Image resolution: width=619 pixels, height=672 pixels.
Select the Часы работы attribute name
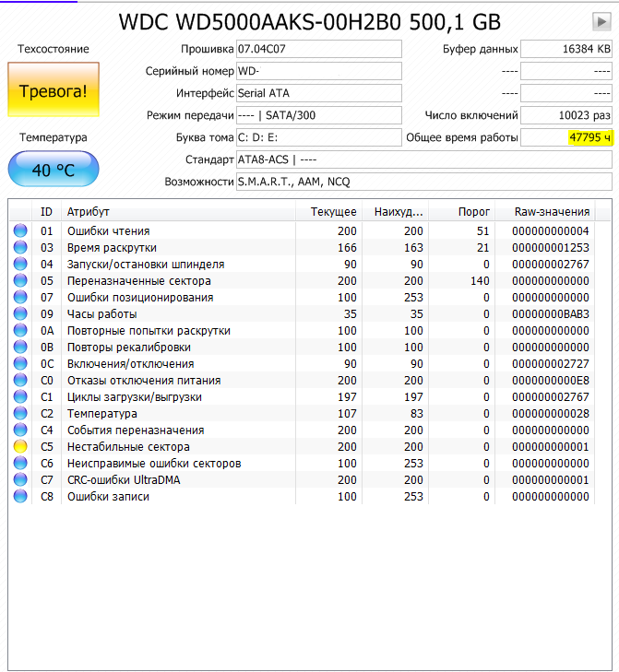(102, 314)
